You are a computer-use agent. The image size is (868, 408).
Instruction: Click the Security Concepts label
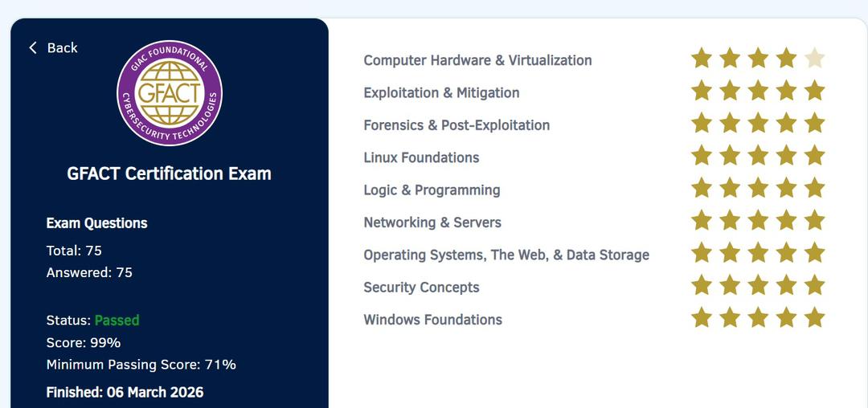(x=421, y=288)
